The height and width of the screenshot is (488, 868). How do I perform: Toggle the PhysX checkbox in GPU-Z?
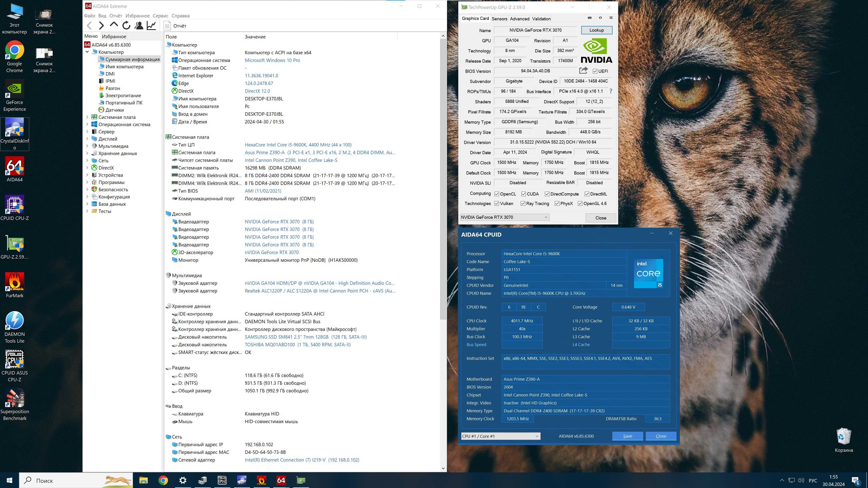point(557,203)
